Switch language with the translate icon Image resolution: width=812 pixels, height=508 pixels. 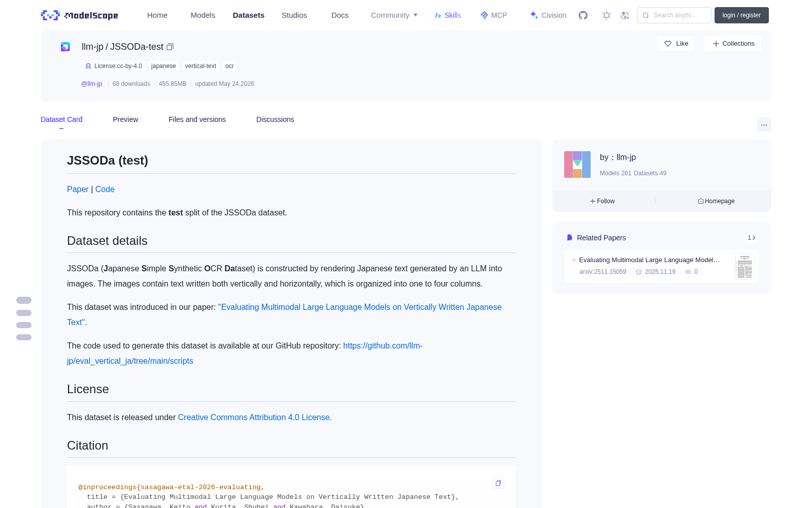pyautogui.click(x=625, y=15)
